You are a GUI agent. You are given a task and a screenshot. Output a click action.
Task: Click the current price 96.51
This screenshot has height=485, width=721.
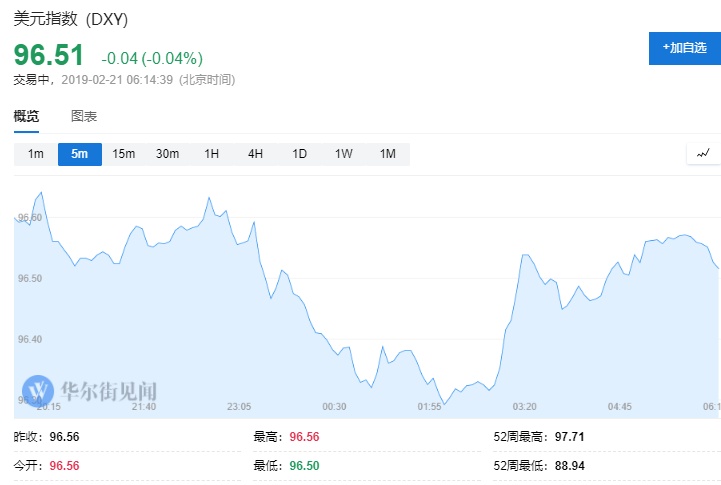point(49,56)
